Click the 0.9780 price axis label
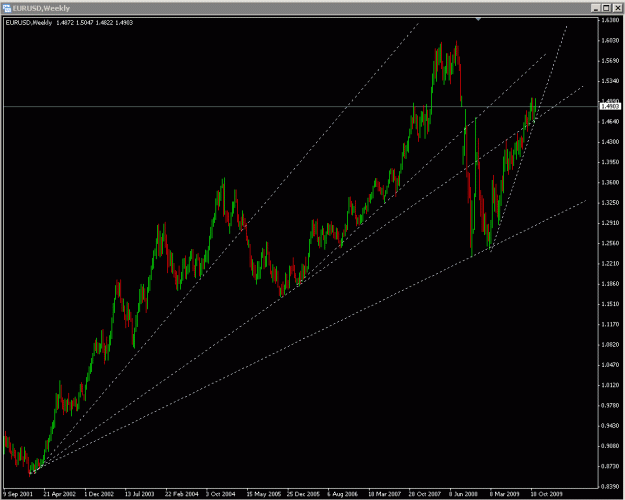The height and width of the screenshot is (500, 625). tap(610, 405)
